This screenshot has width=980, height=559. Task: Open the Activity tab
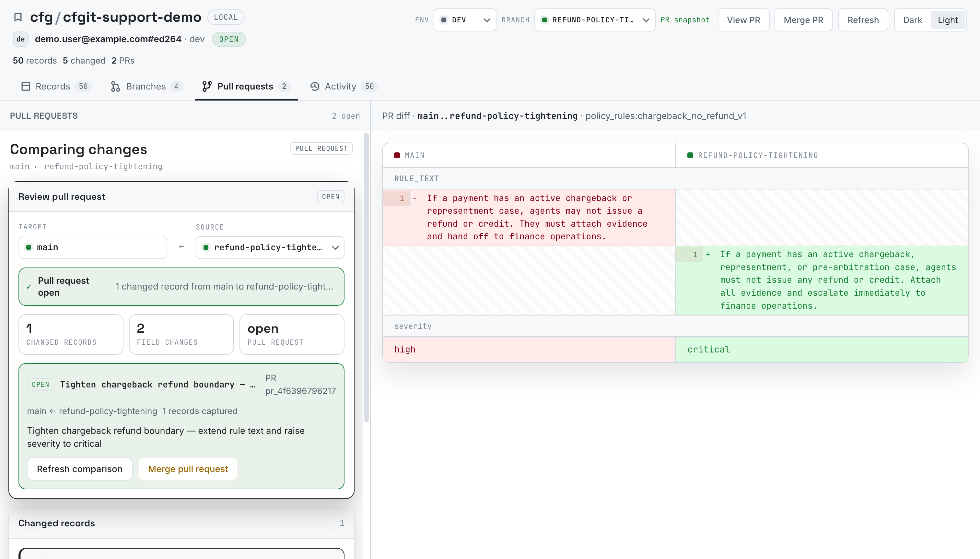pos(344,86)
